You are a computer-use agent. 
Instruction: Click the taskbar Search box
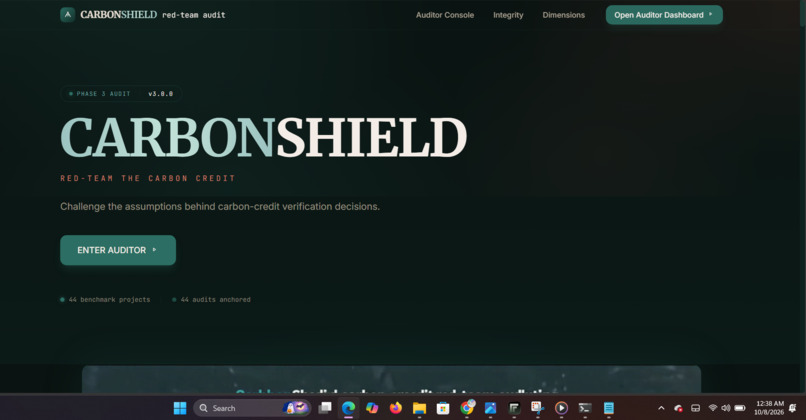[252, 408]
